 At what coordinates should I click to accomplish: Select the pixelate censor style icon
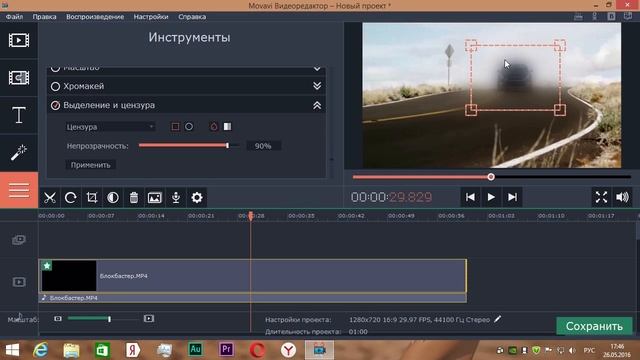227,127
